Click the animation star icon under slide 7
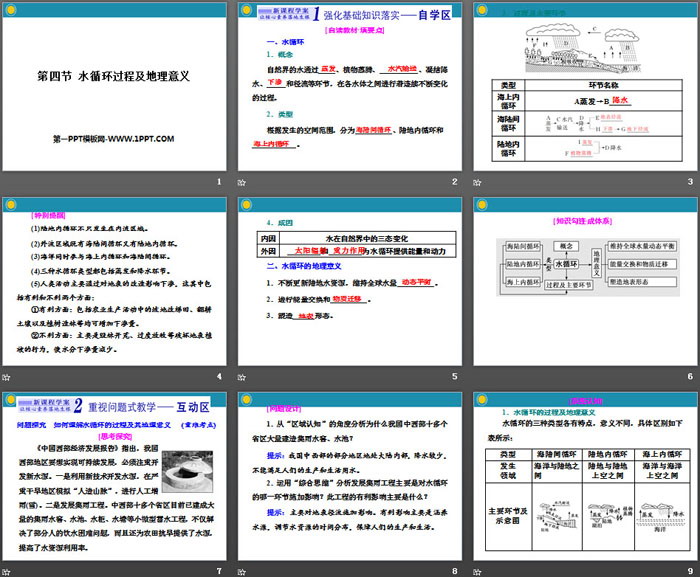The image size is (700, 577). (x=6, y=572)
